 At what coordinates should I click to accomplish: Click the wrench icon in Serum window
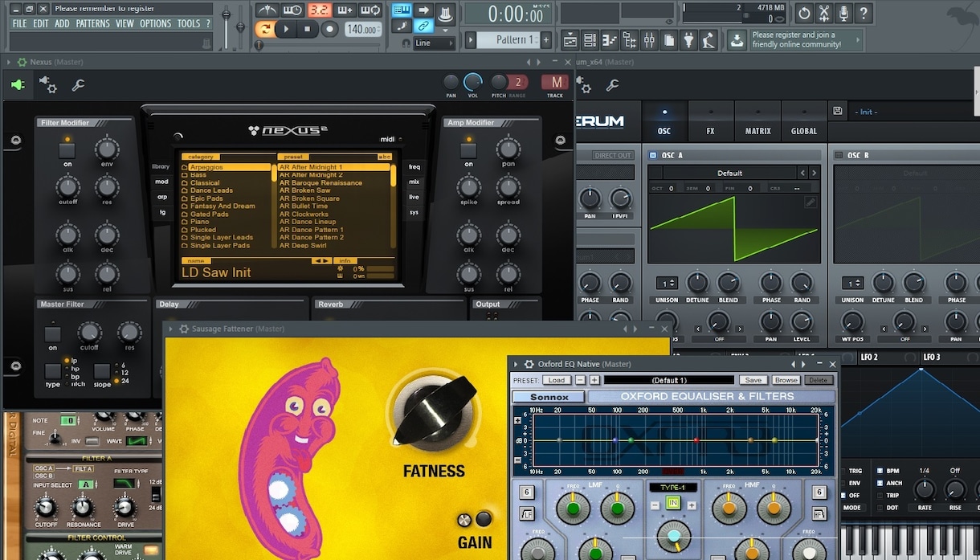click(612, 84)
